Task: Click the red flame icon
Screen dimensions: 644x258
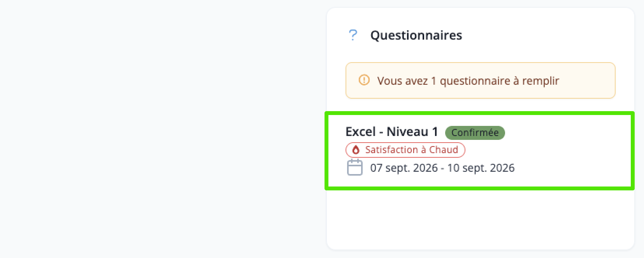Action: [x=356, y=150]
